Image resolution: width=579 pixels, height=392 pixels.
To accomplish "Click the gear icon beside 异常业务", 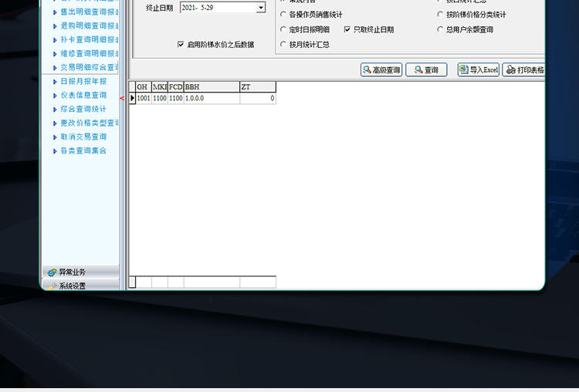I will (x=52, y=272).
